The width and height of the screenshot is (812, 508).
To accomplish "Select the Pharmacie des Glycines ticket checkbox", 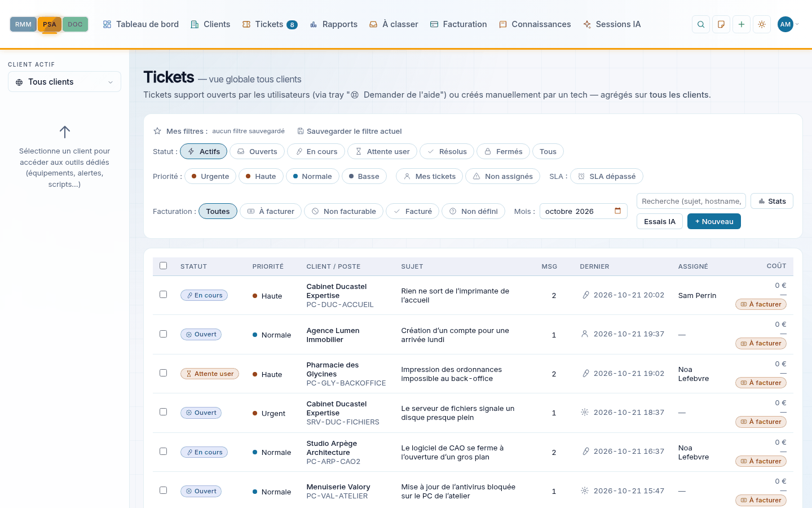I will tap(164, 373).
